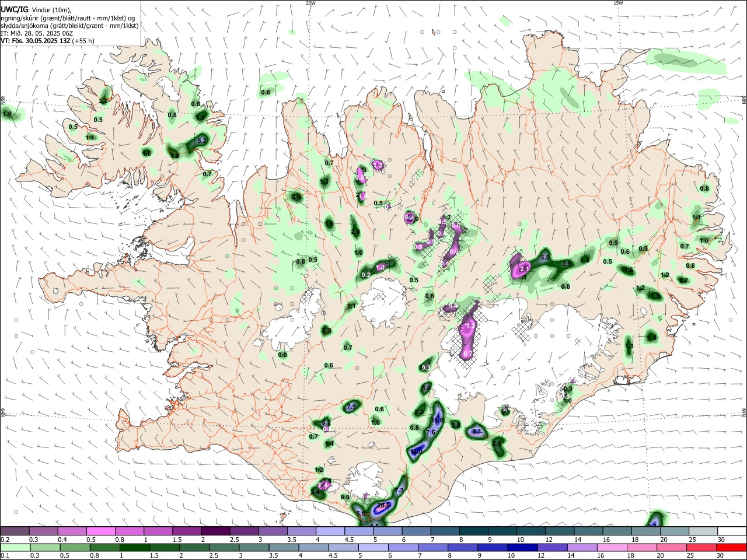Image resolution: width=747 pixels, height=560 pixels.
Task: Click the 5.8 precipitation value
Action: 361,513
